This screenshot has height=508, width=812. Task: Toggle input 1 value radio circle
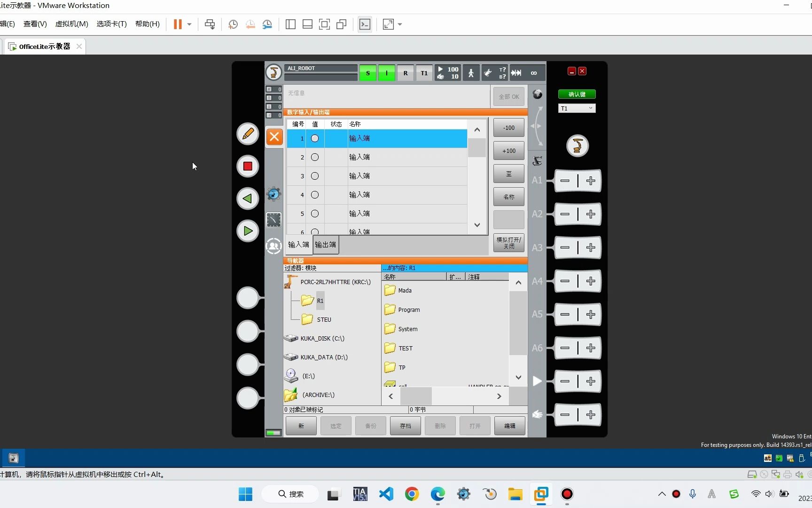coord(315,138)
